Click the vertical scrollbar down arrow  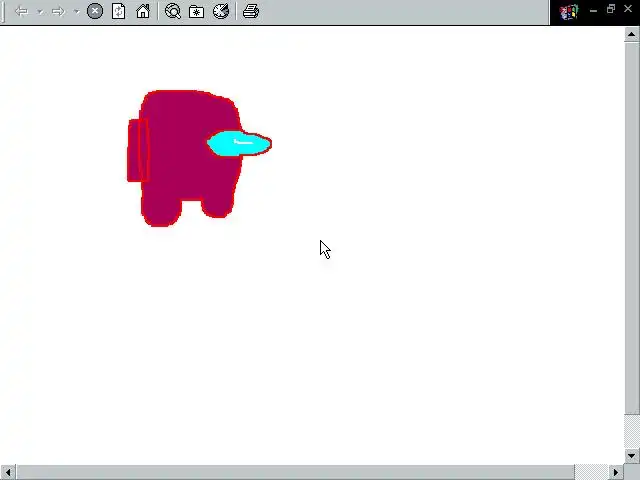click(631, 456)
